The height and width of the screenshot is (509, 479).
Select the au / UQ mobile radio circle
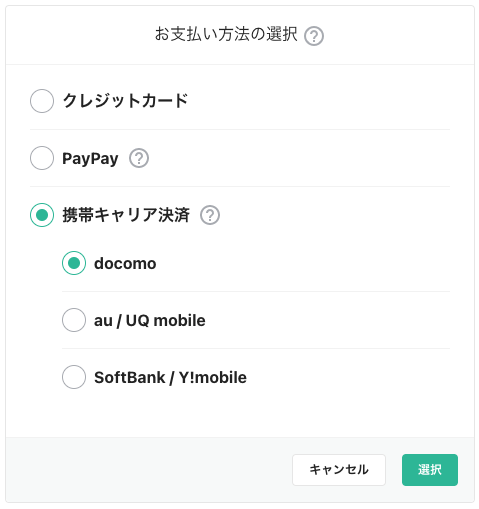74,320
